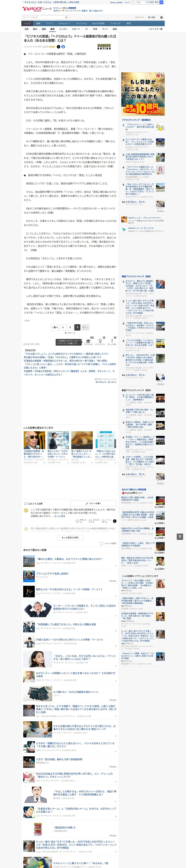Viewport: 186px width, 868px height.
Task: Share the article on Facebook
Action: click(63, 47)
